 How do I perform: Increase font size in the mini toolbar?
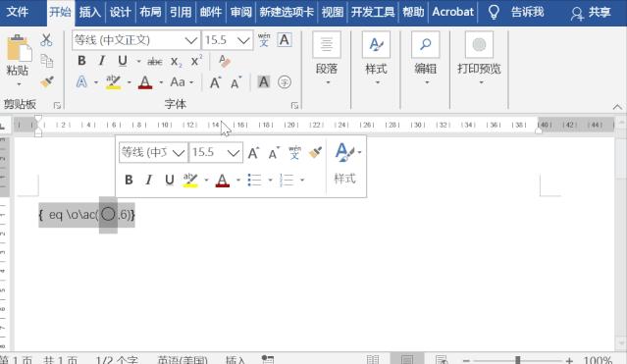pyautogui.click(x=253, y=153)
